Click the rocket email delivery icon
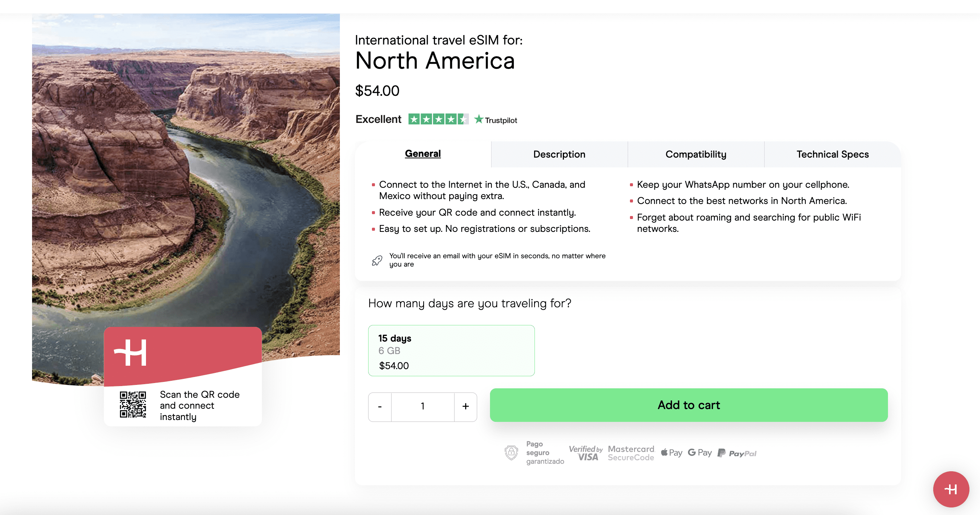 tap(376, 261)
